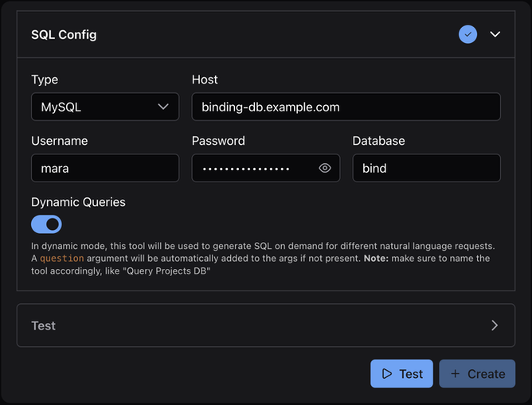
Task: Click the Username field containing mara
Action: pos(105,168)
